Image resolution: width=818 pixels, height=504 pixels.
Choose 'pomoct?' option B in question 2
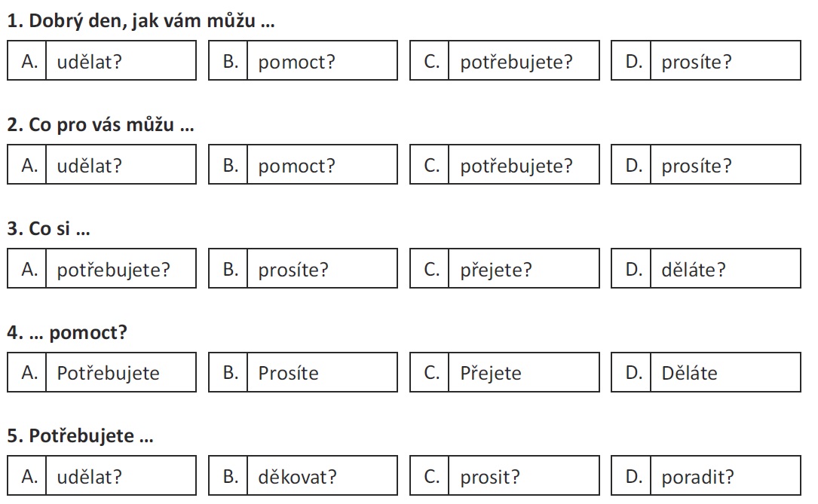pos(303,165)
